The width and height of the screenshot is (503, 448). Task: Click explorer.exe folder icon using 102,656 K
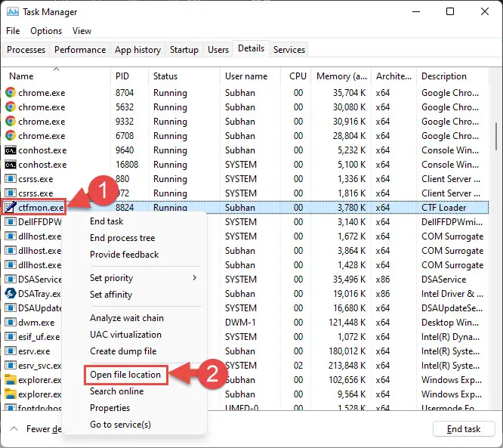coord(11,380)
